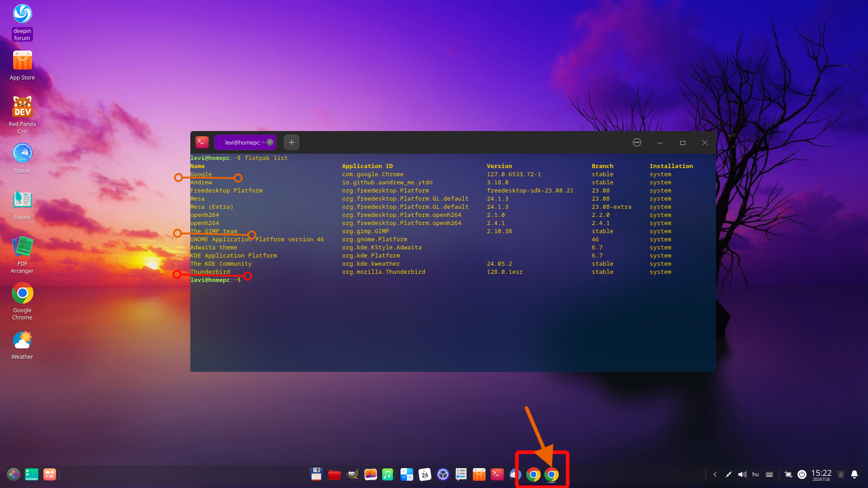Click 'io.github.aandrew_me.ytdn' in the terminal
The image size is (868, 488).
[387, 183]
